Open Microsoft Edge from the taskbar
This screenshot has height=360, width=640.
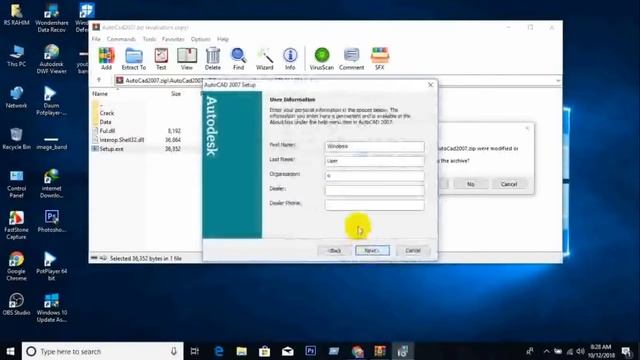click(219, 351)
